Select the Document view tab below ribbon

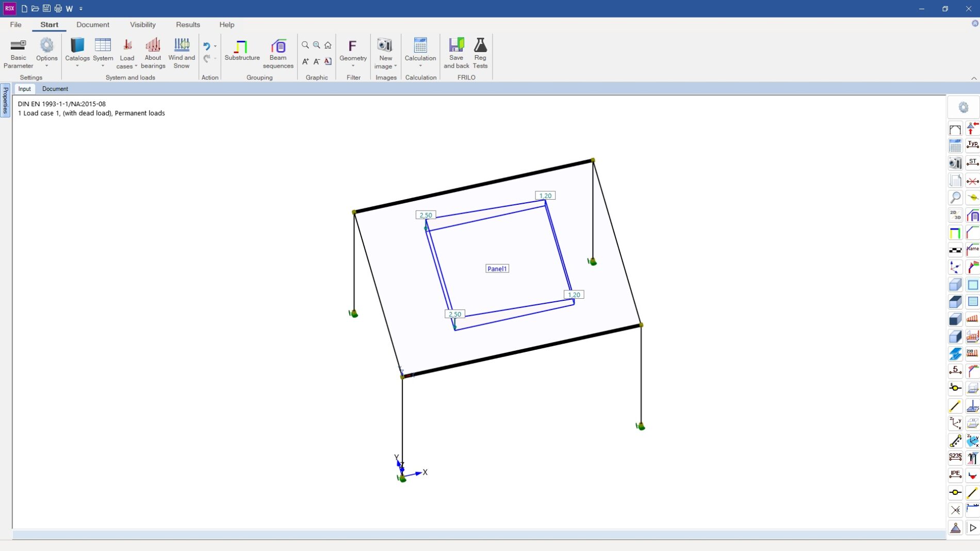coord(55,89)
